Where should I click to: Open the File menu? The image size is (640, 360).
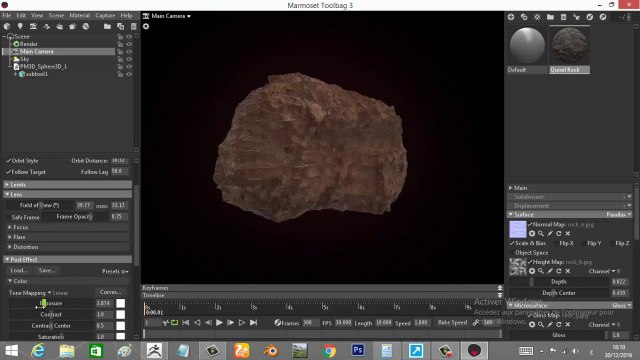[x=7, y=16]
